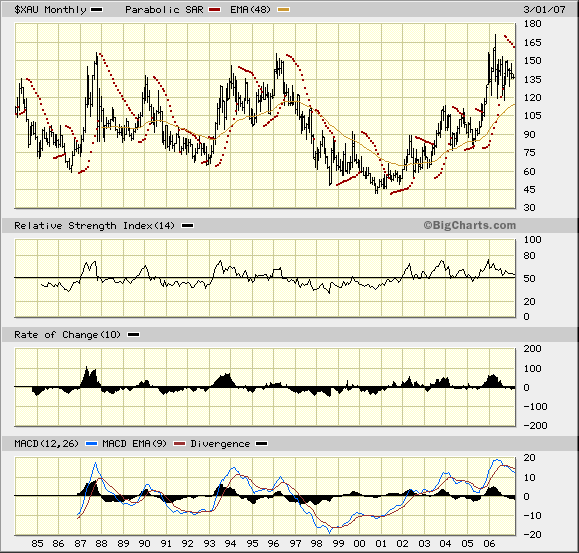Click the 3/01/07 date label
The height and width of the screenshot is (553, 579).
[544, 10]
